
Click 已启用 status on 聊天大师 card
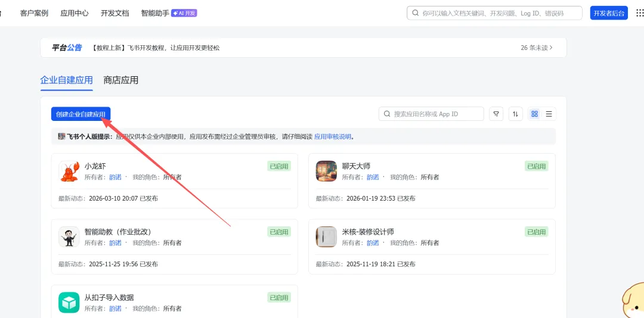[537, 166]
